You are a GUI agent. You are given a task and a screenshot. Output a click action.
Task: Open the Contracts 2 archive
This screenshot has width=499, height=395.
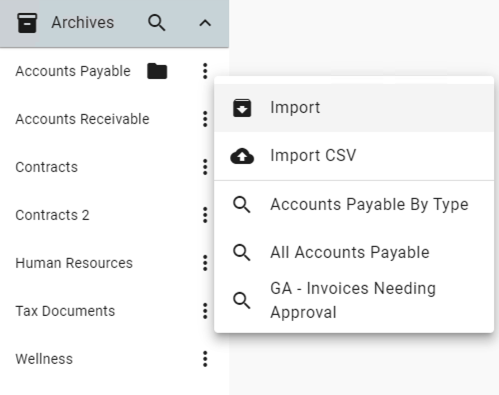point(52,215)
